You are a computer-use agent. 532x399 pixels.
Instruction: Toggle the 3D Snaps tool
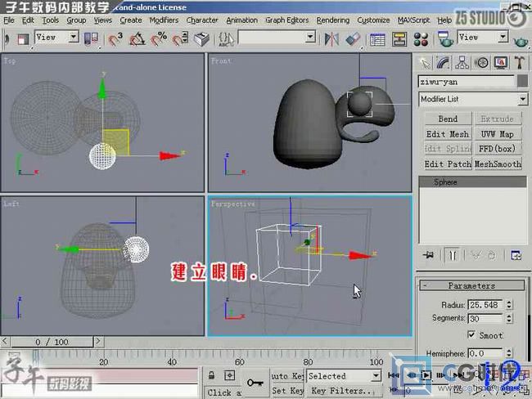115,38
